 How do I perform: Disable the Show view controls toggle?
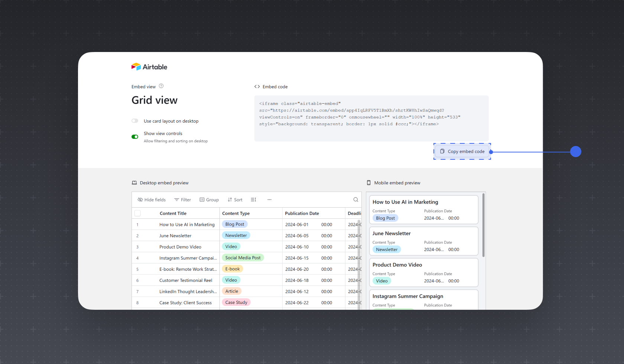pos(135,137)
